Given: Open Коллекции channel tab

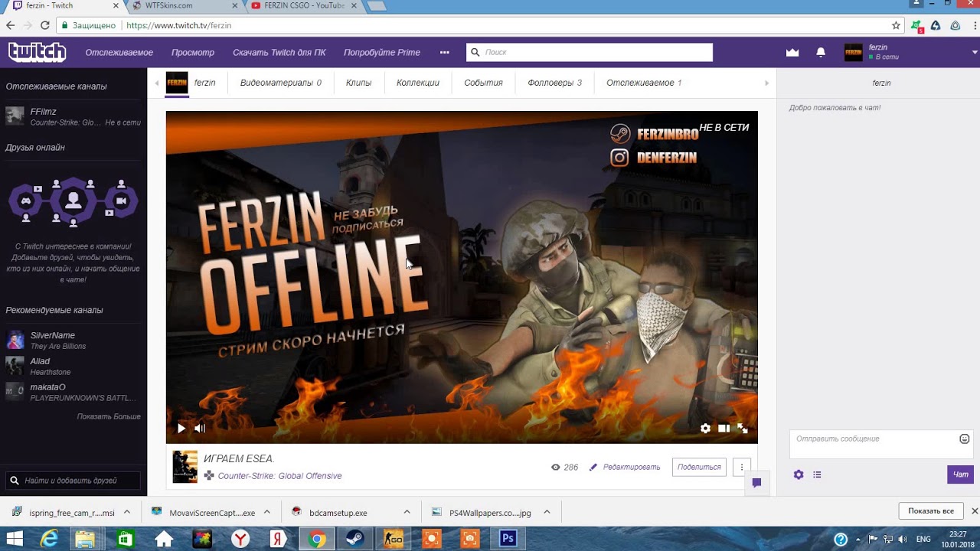Looking at the screenshot, I should click(x=418, y=83).
